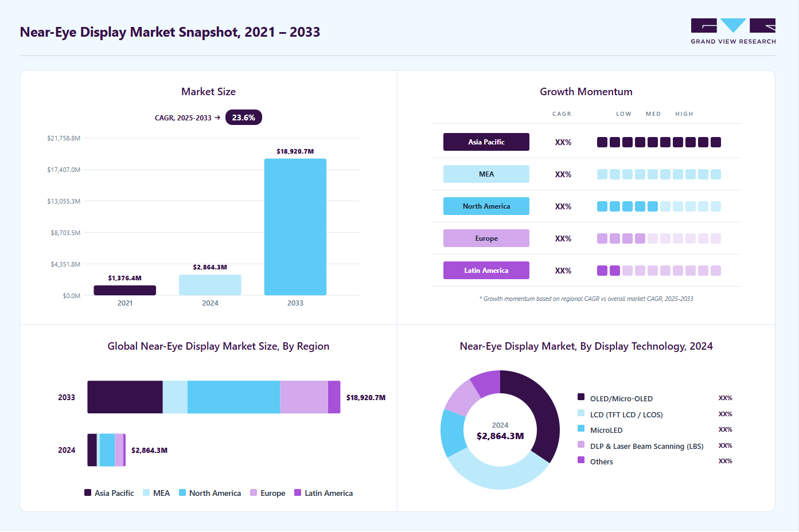Click the $1,376.4M bar value label

point(125,278)
